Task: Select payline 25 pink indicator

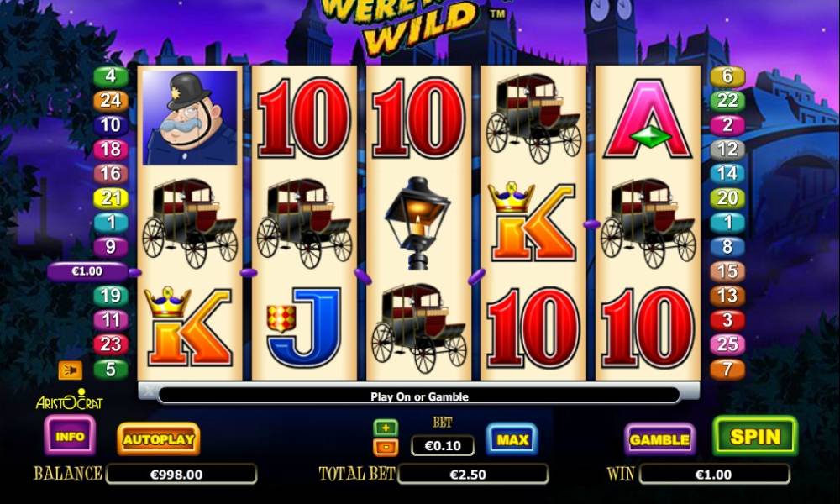Action: click(727, 344)
